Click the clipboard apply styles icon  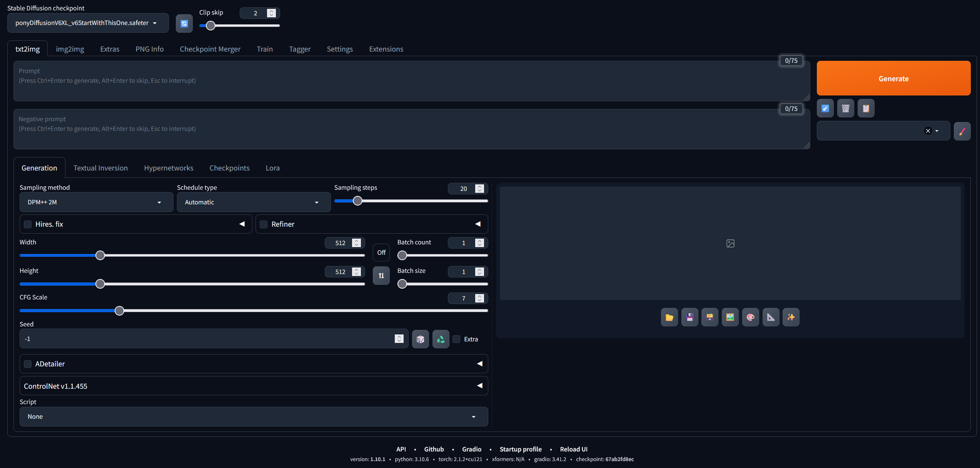point(866,109)
